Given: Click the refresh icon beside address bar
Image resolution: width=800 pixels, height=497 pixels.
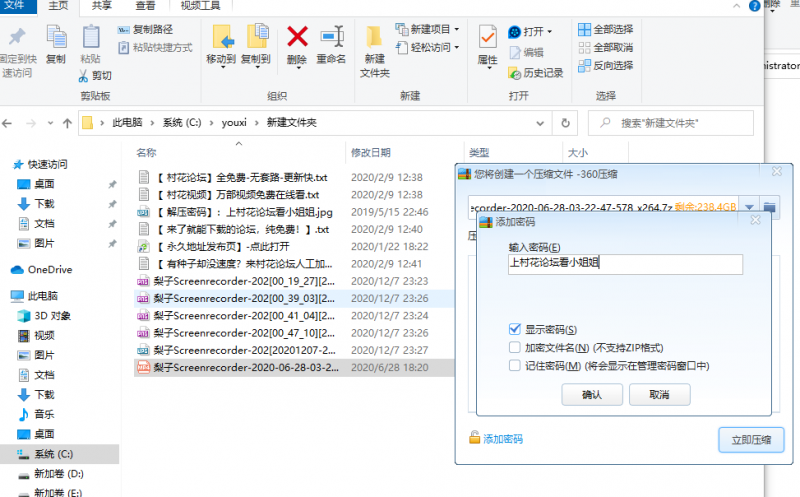Looking at the screenshot, I should (x=566, y=123).
